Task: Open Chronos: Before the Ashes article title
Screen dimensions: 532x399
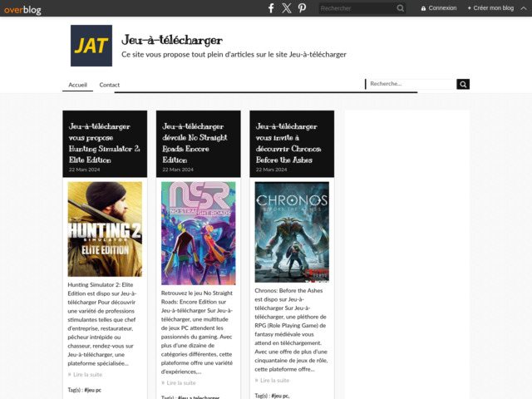Action: coord(288,143)
